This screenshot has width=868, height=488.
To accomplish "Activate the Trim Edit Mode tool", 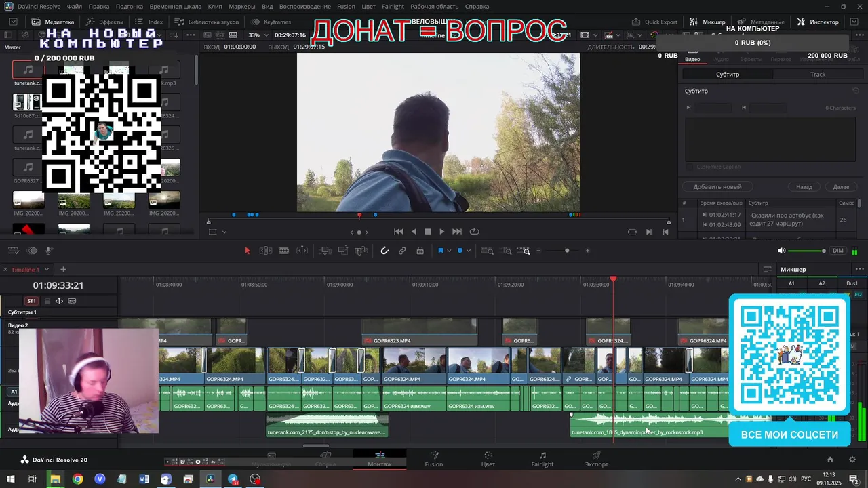I will [266, 251].
